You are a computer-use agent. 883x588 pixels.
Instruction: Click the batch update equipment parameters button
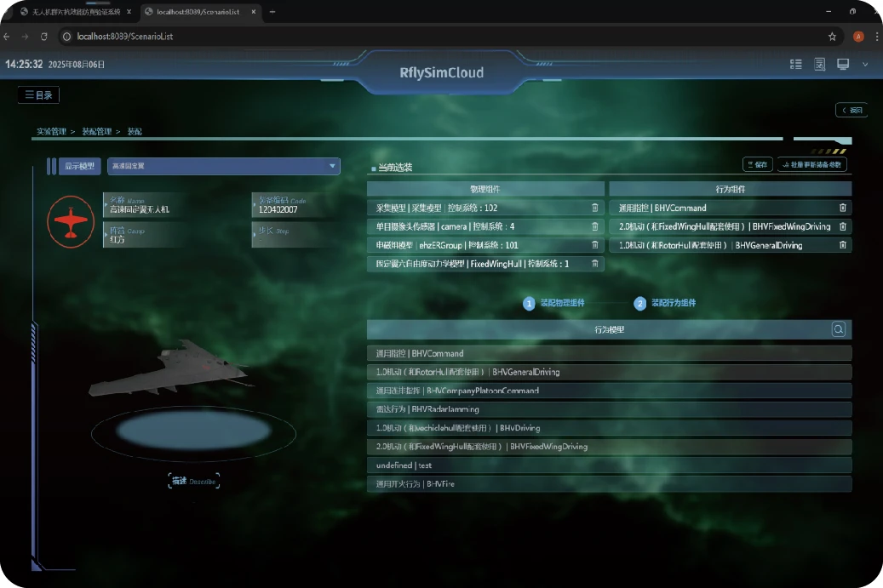pyautogui.click(x=811, y=164)
